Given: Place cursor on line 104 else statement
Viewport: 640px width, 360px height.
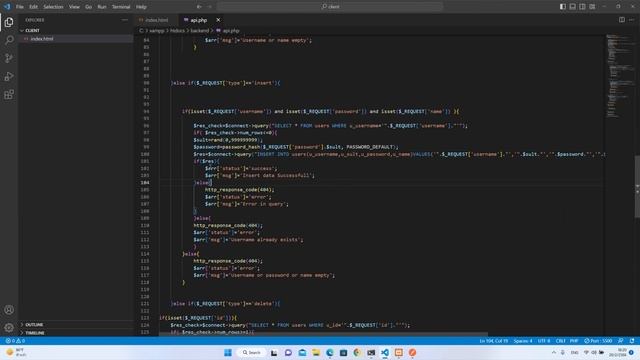Looking at the screenshot, I should 203,183.
